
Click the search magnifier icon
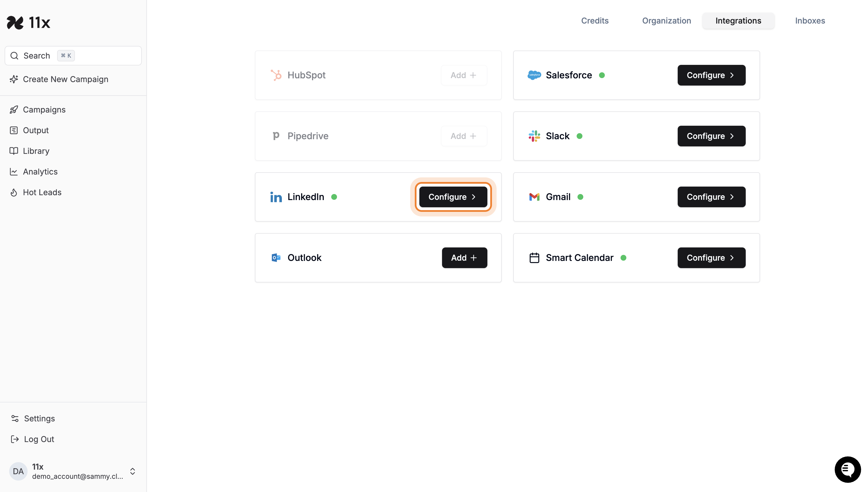tap(14, 56)
